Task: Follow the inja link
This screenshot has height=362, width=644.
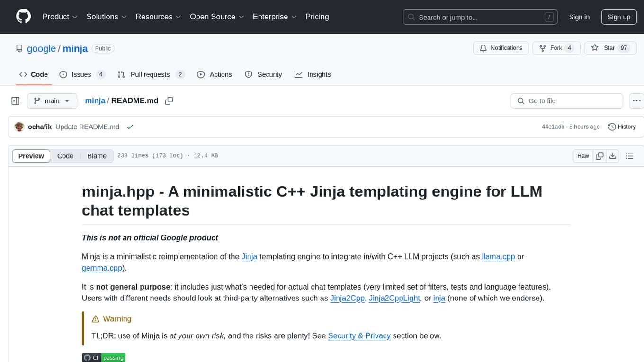Action: click(x=439, y=298)
